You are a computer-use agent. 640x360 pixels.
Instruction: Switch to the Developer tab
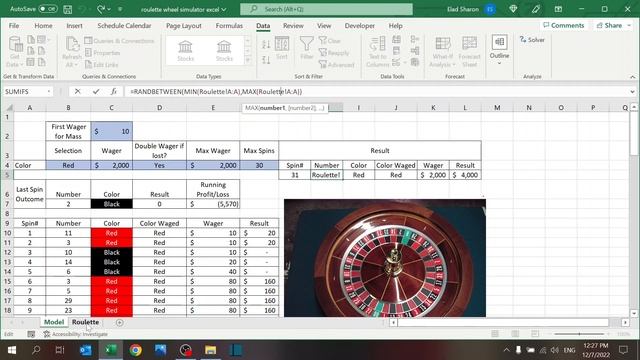(x=360, y=25)
